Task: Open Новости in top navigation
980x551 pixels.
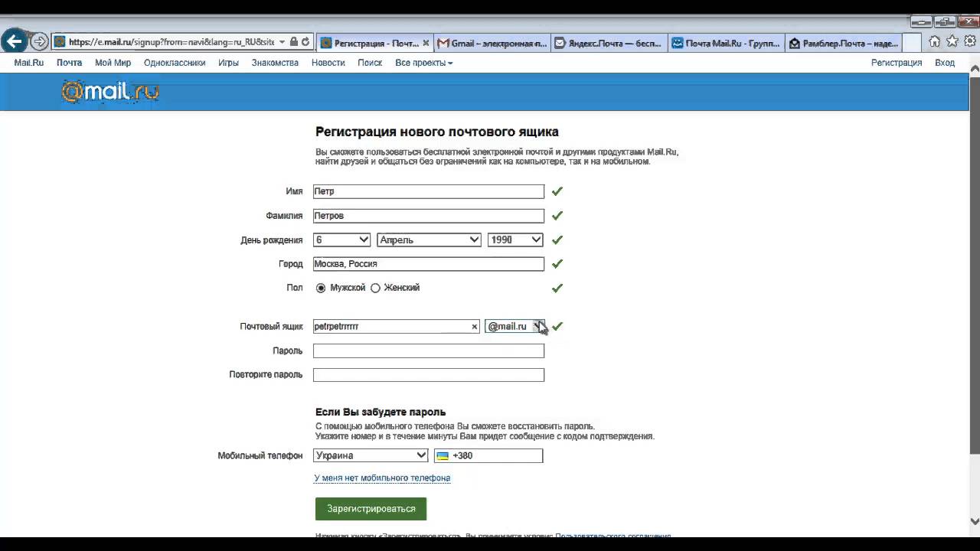Action: (x=328, y=63)
